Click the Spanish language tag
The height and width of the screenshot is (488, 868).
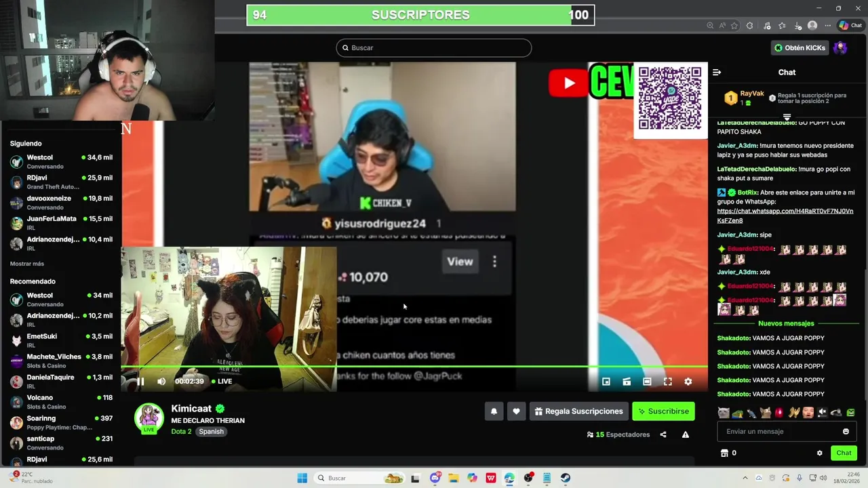pos(211,432)
